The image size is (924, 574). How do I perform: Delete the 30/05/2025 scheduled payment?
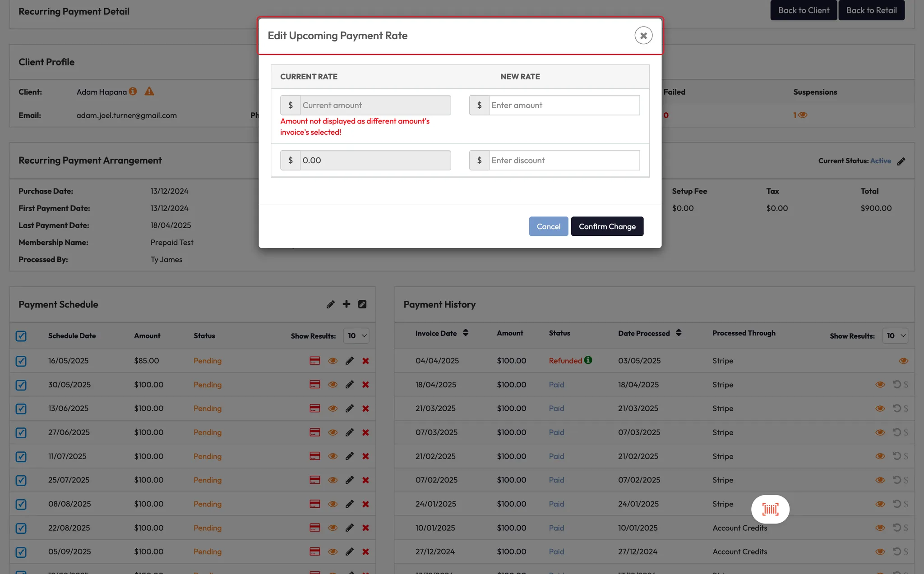pos(365,385)
